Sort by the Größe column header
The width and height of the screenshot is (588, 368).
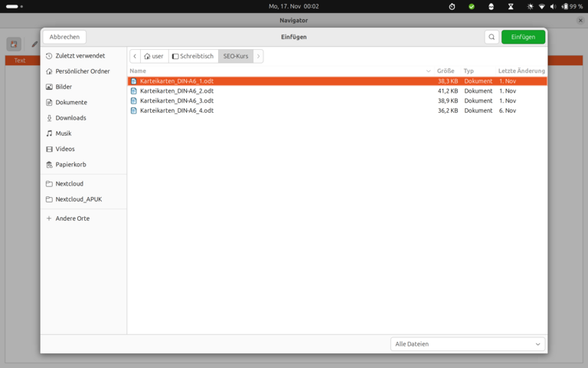click(x=446, y=71)
